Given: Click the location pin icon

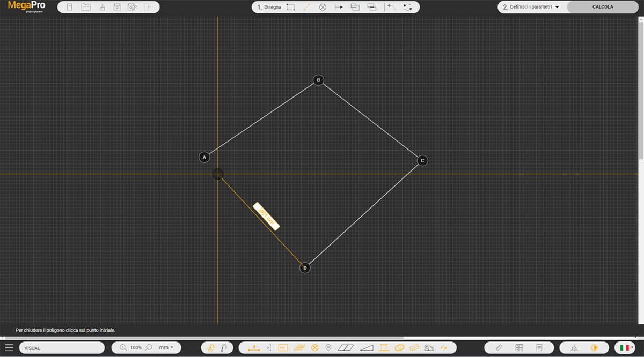Looking at the screenshot, I should point(328,347).
